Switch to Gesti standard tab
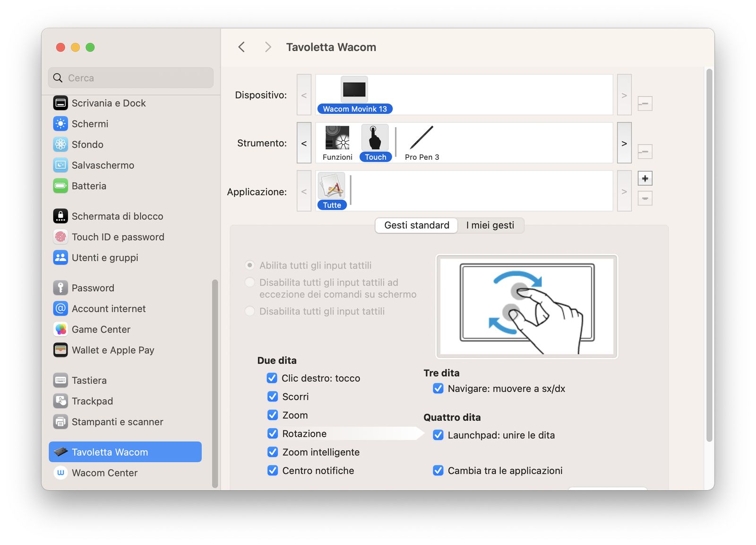 417,225
